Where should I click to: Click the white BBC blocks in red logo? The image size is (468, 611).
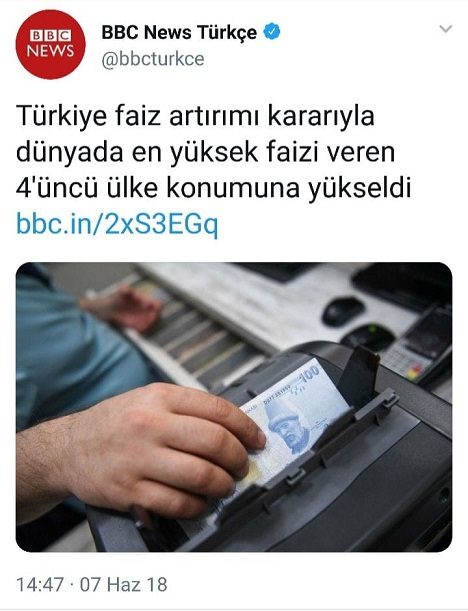click(50, 36)
